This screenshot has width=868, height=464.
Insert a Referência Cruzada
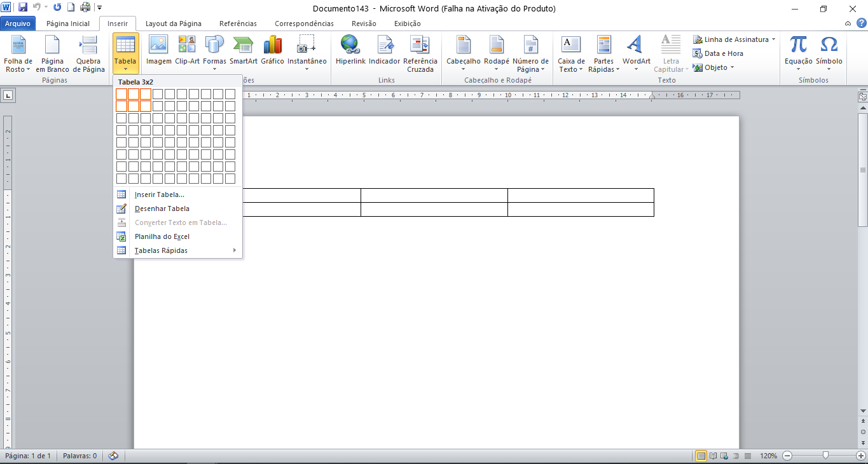420,54
